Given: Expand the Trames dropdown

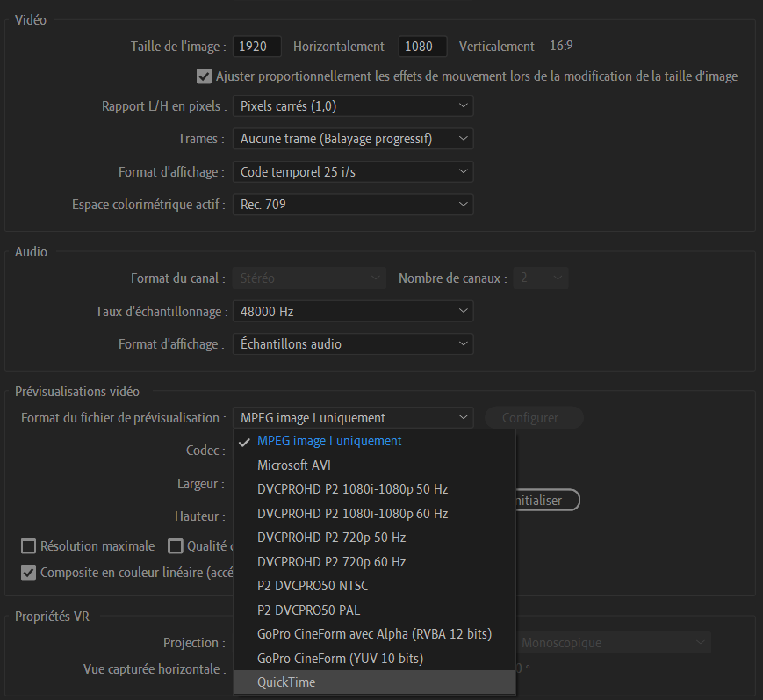Looking at the screenshot, I should pos(353,139).
